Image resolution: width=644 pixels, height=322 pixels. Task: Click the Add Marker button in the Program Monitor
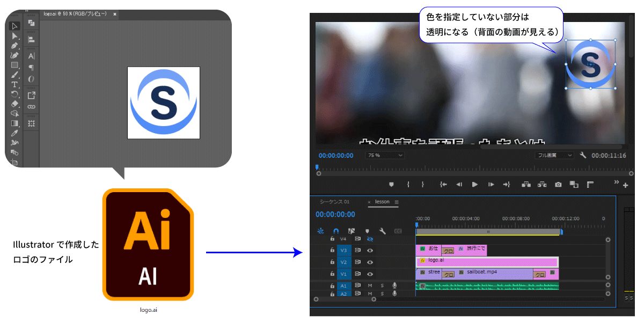pos(391,184)
